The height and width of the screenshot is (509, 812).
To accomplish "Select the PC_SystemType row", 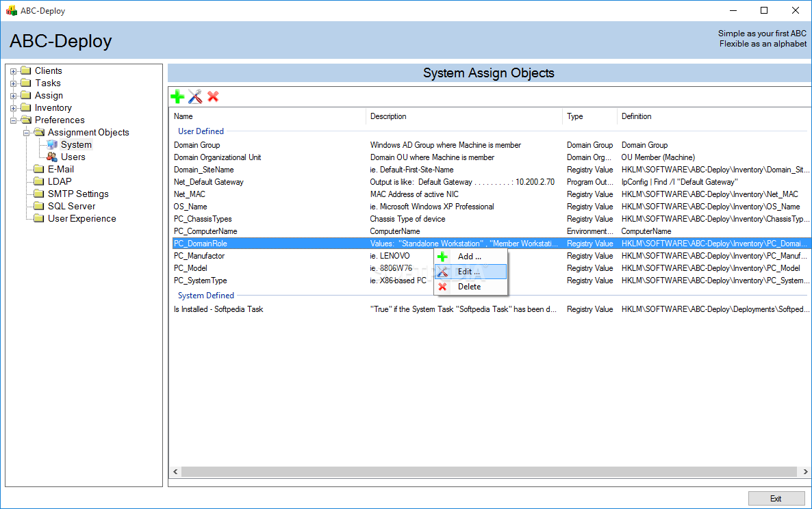I will point(490,280).
